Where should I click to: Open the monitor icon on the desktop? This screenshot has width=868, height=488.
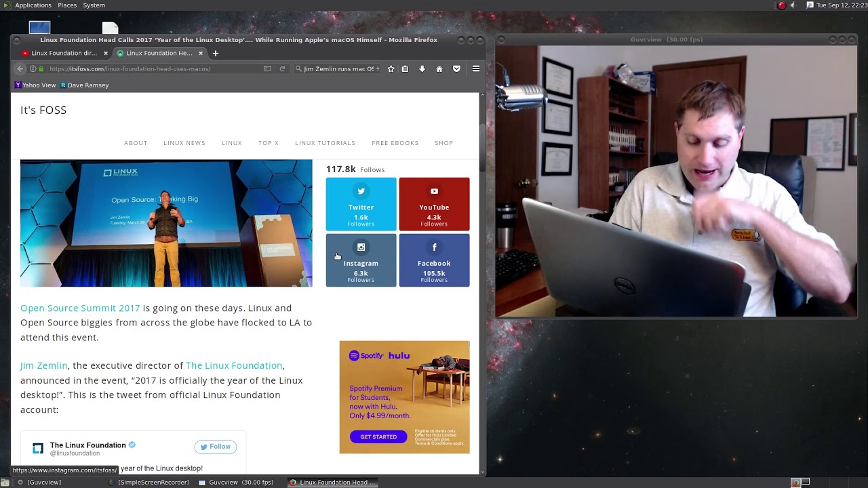click(39, 28)
